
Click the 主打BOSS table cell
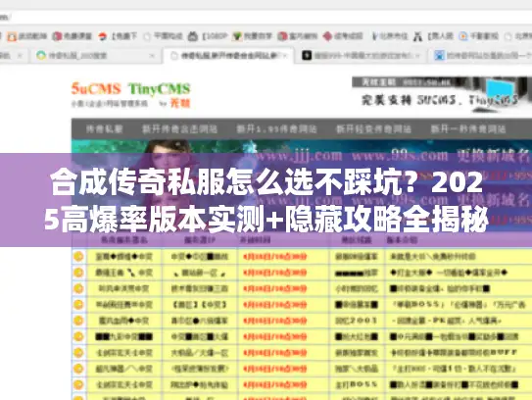click(x=357, y=384)
